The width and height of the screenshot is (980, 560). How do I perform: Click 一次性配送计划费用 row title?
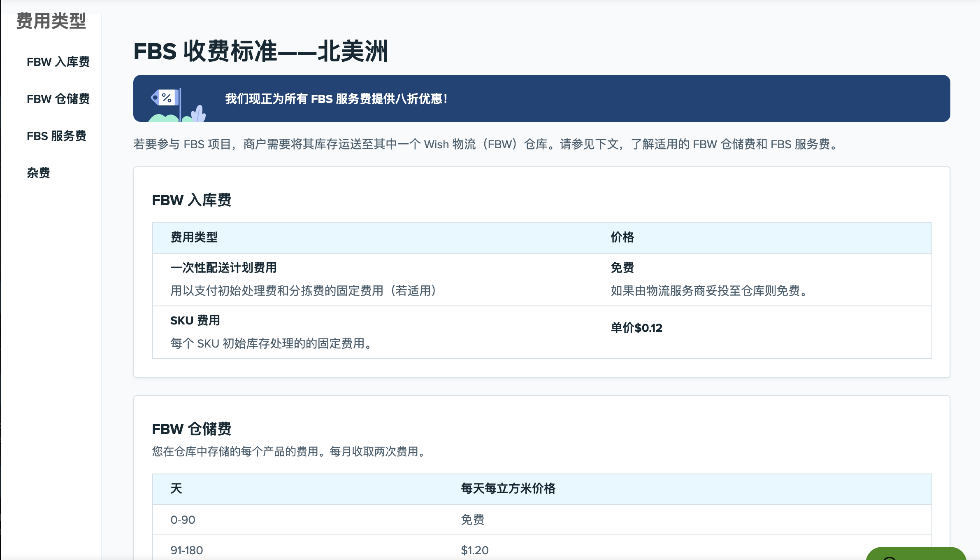click(x=223, y=268)
